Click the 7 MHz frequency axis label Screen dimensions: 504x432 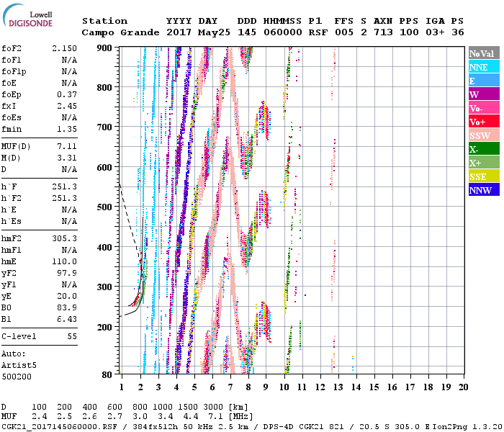point(230,387)
